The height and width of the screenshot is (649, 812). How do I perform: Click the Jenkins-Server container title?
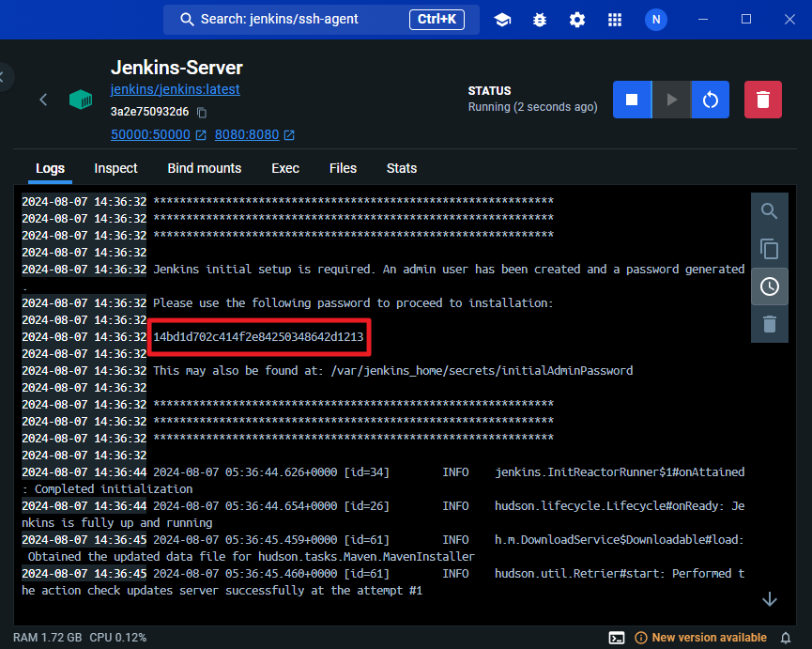(x=176, y=68)
